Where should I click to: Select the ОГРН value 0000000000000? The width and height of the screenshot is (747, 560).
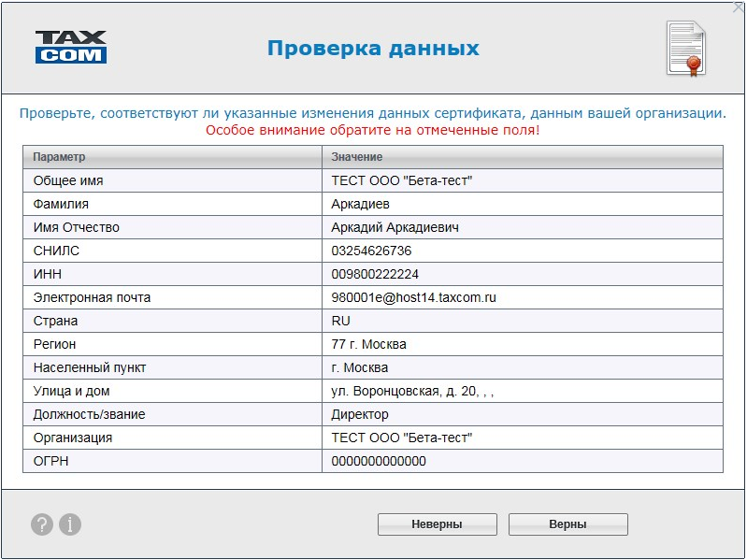[379, 461]
